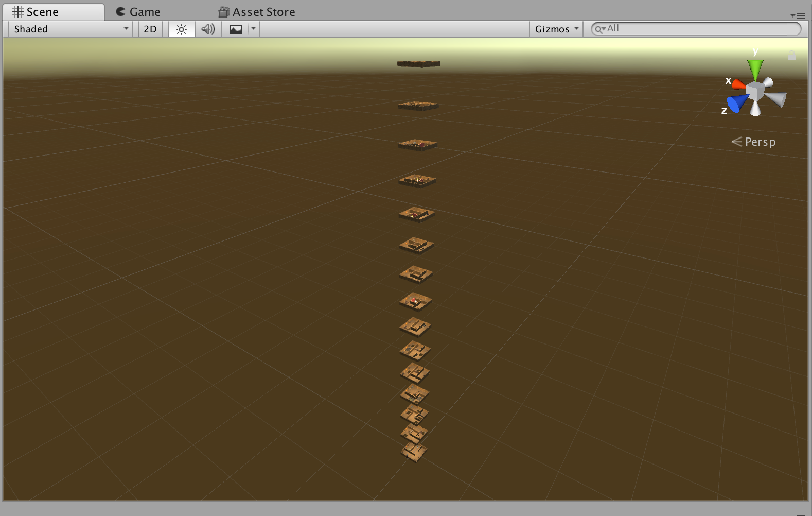Toggle the scene gizmo lock icon

[x=792, y=55]
